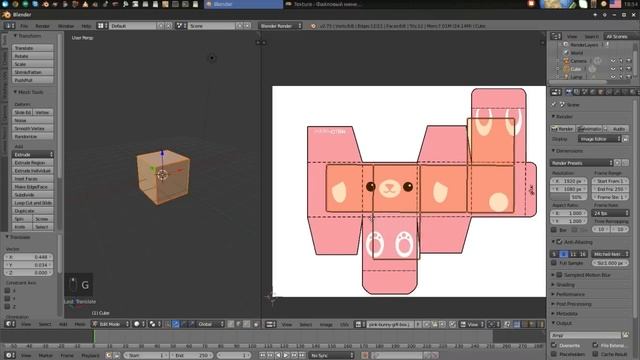Enable the Z constraint axis checkbox
Viewport: 640px width, 360px height.
pos(7,307)
